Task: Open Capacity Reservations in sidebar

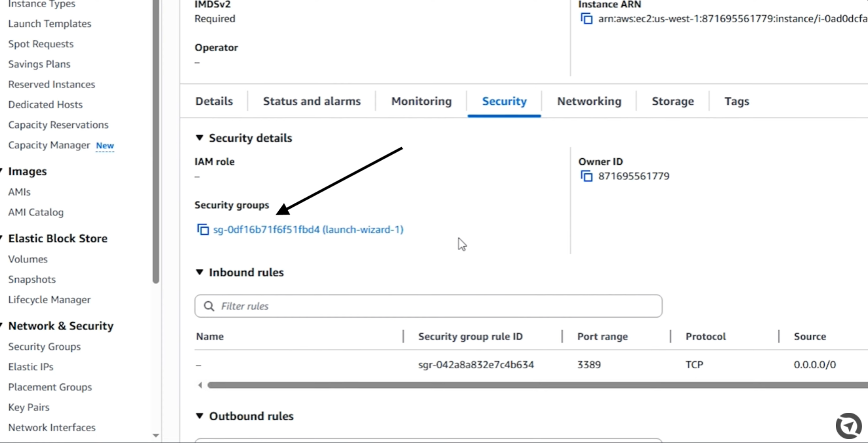Action: tap(58, 125)
